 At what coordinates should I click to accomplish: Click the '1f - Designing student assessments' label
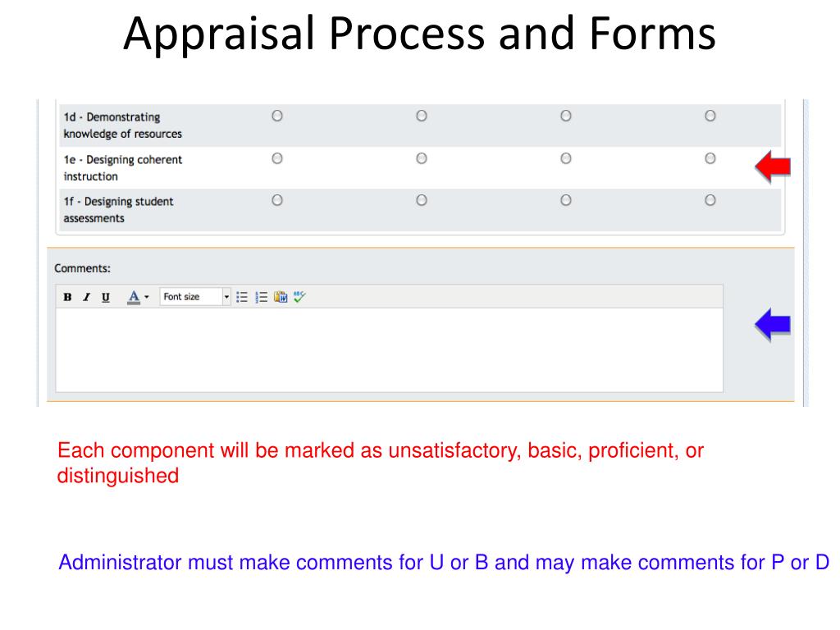tap(118, 209)
